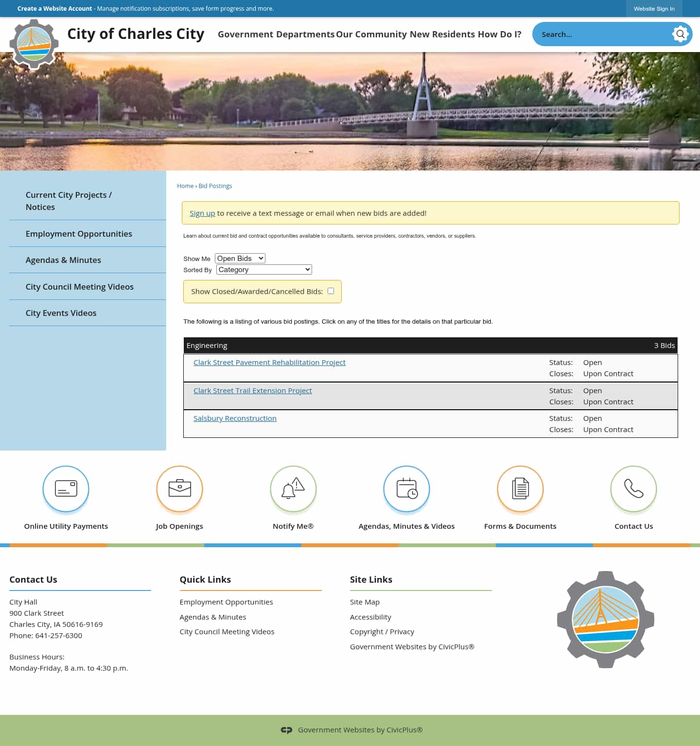Click the large gear logo in footer
Screen dimensions: 700x746
[x=606, y=620]
